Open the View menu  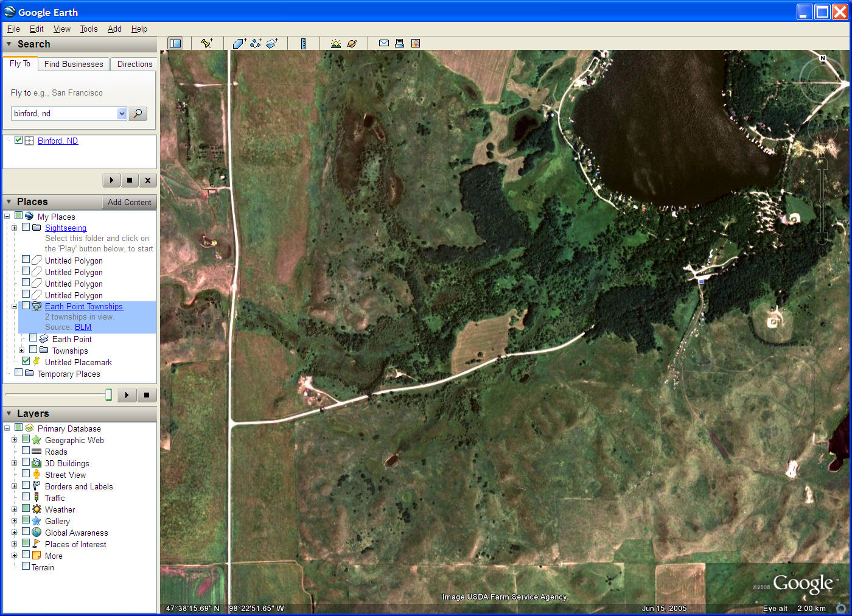pyautogui.click(x=62, y=29)
